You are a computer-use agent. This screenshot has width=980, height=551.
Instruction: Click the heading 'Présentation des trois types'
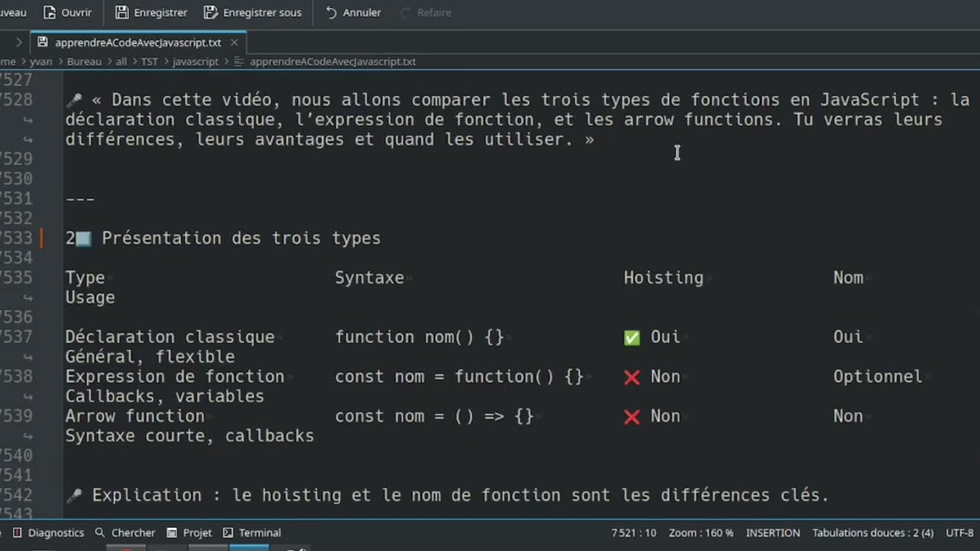pyautogui.click(x=241, y=238)
